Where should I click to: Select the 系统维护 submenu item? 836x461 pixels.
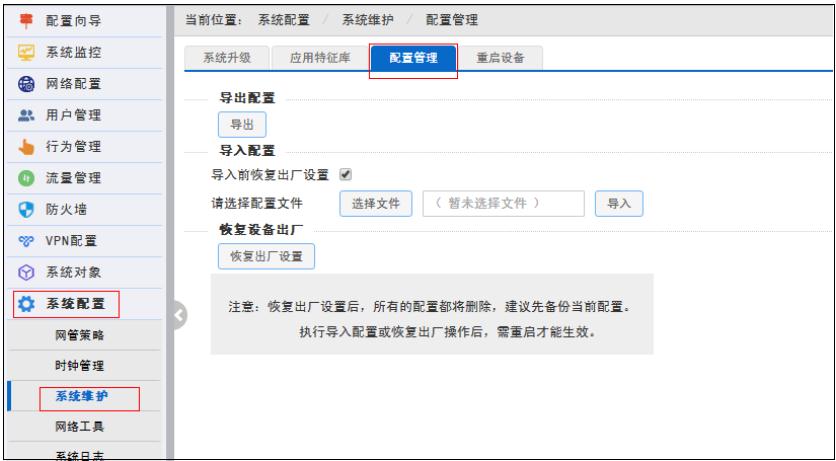tap(84, 396)
